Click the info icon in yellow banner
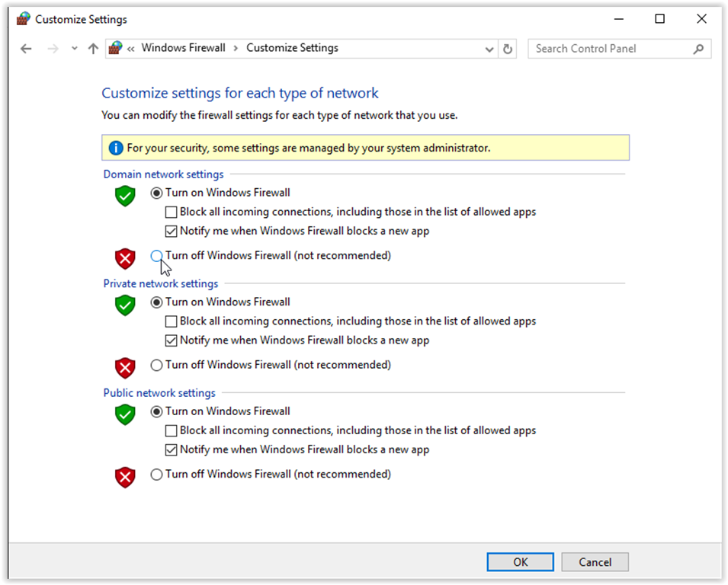 pyautogui.click(x=116, y=148)
